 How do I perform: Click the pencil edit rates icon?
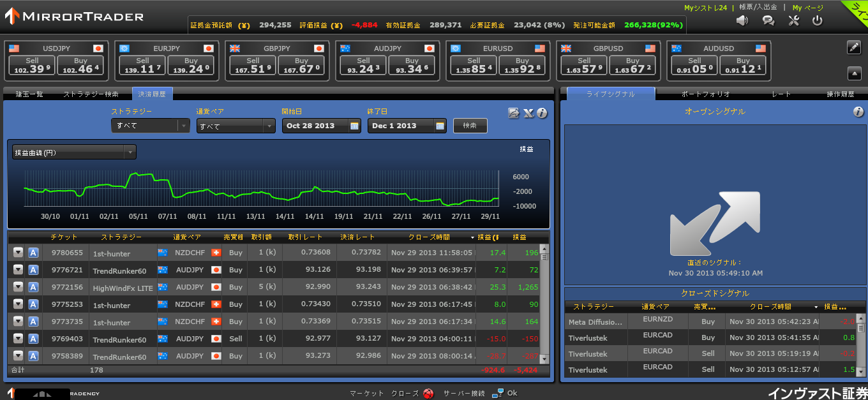coord(854,47)
